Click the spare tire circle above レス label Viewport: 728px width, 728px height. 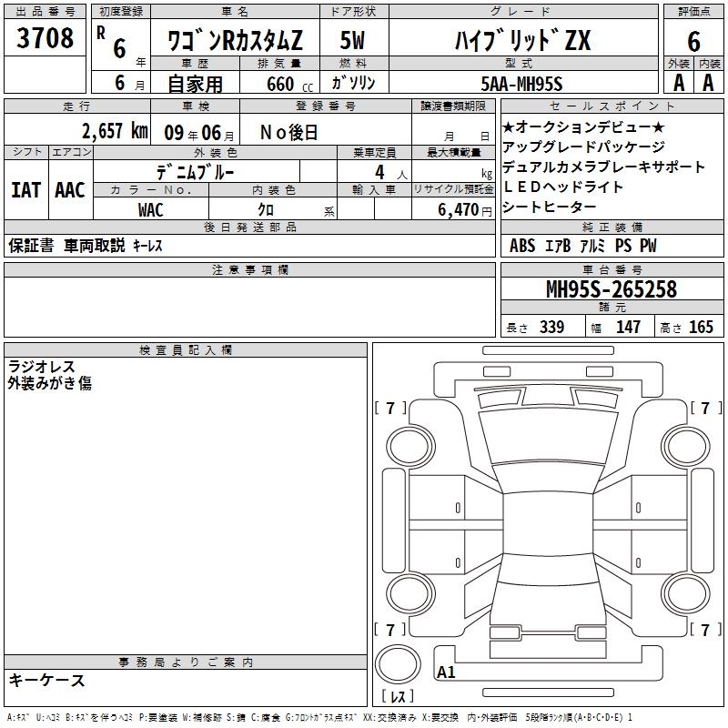click(x=398, y=665)
